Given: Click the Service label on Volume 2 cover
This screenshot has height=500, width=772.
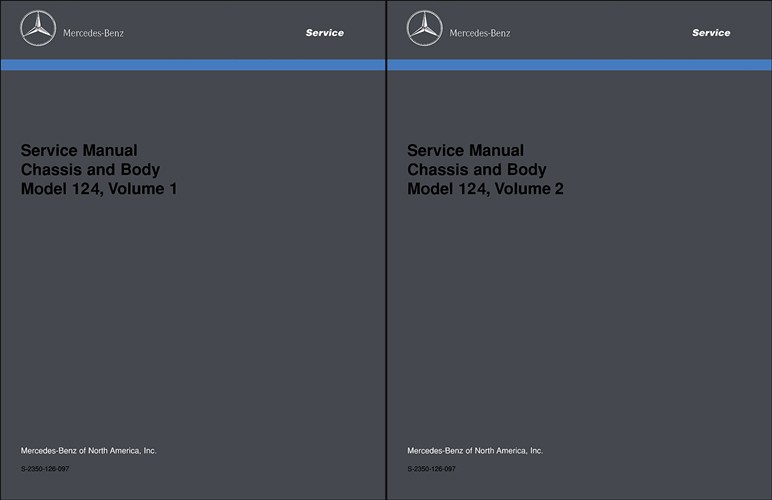Looking at the screenshot, I should click(711, 33).
